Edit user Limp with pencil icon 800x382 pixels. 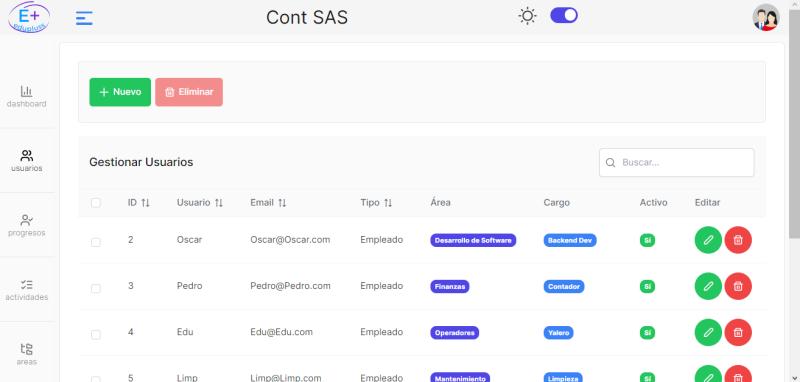[x=708, y=374]
